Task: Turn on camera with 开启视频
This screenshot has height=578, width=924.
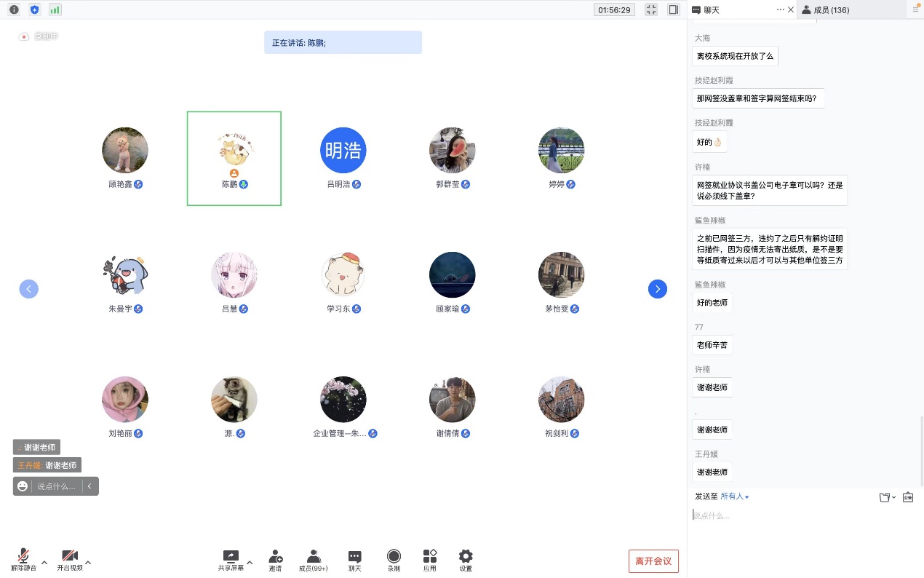Action: pos(70,558)
